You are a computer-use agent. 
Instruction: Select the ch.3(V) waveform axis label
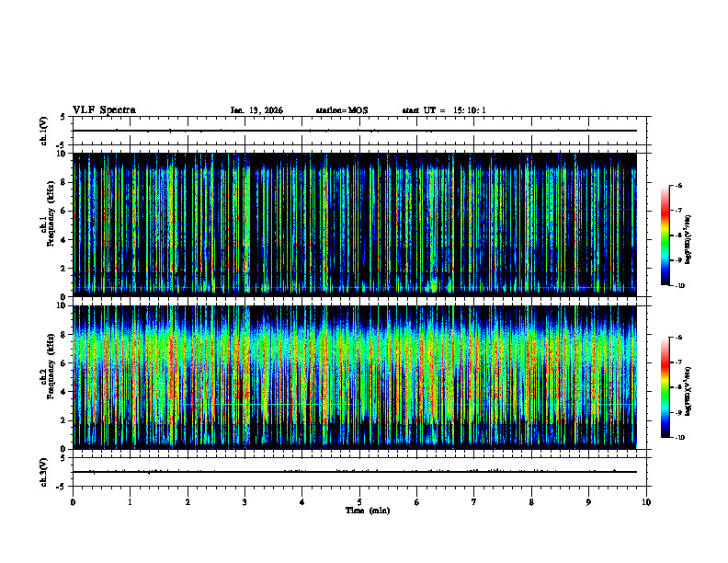[x=44, y=472]
